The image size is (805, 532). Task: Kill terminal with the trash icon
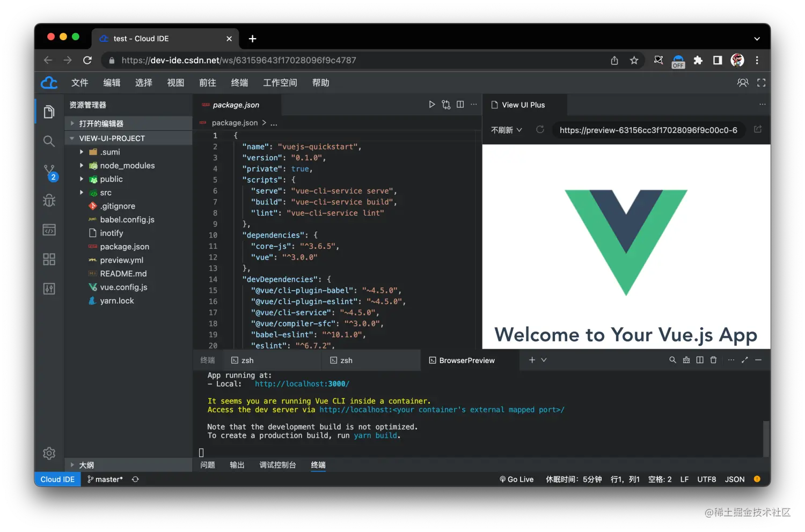713,360
